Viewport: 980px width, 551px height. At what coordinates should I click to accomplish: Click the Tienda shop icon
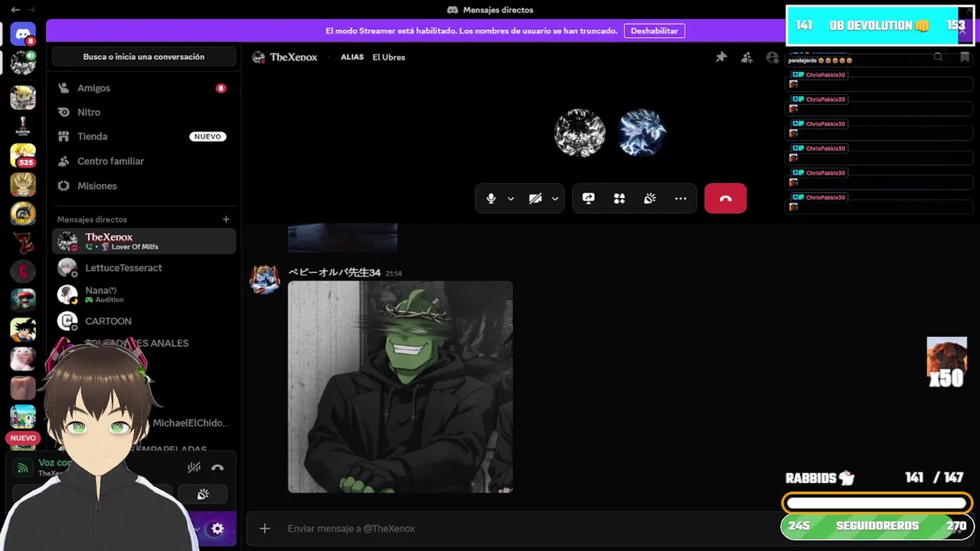64,136
